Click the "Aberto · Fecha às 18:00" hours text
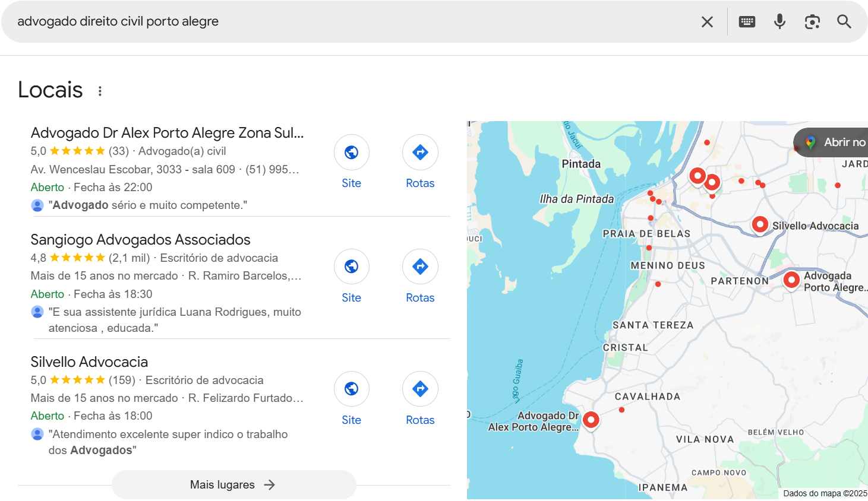The height and width of the screenshot is (501, 868). tap(91, 416)
